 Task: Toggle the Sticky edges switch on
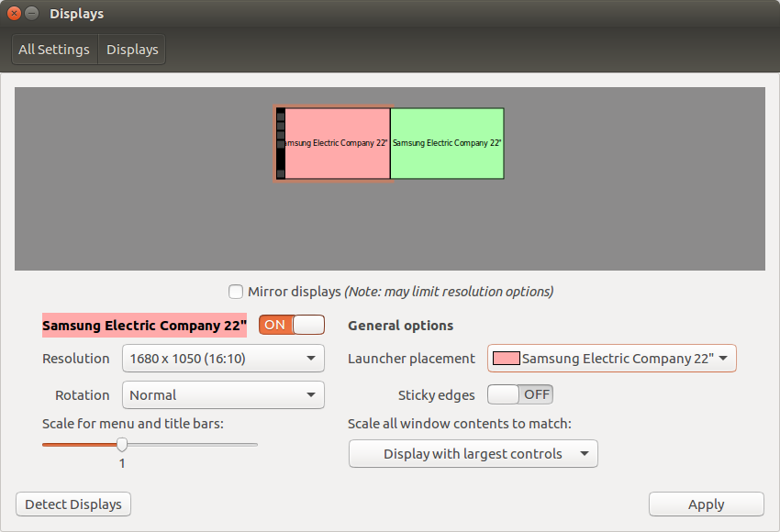click(x=519, y=394)
